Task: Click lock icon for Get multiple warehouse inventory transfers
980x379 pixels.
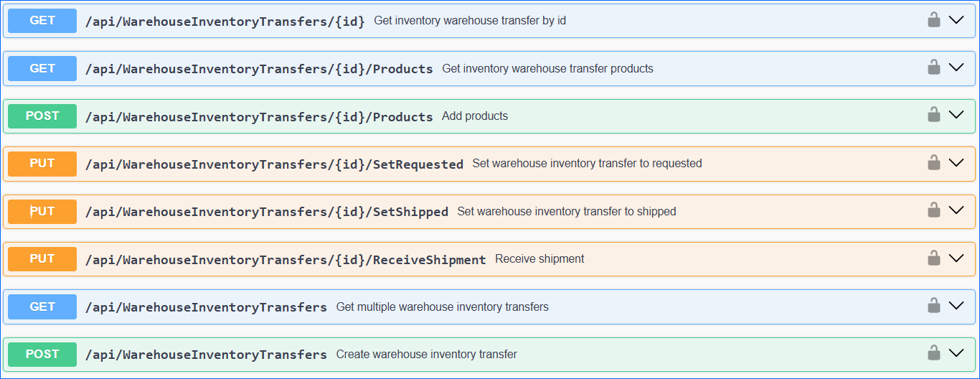Action: [933, 306]
